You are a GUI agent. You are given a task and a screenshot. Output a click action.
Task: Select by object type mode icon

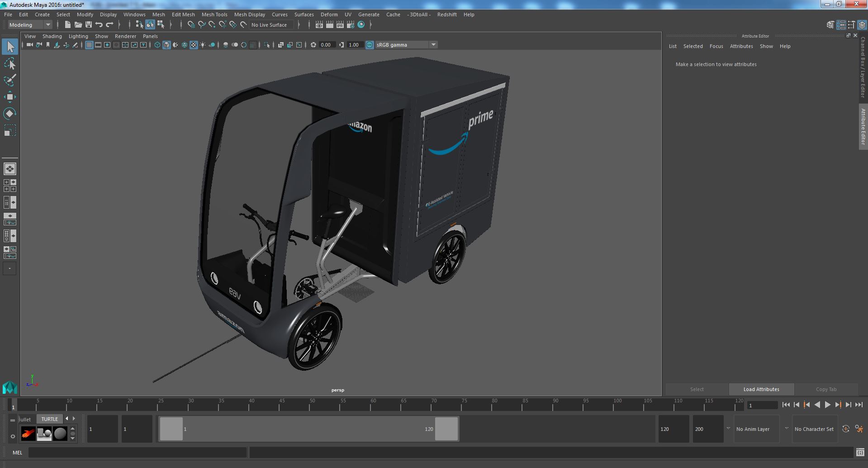pyautogui.click(x=150, y=25)
